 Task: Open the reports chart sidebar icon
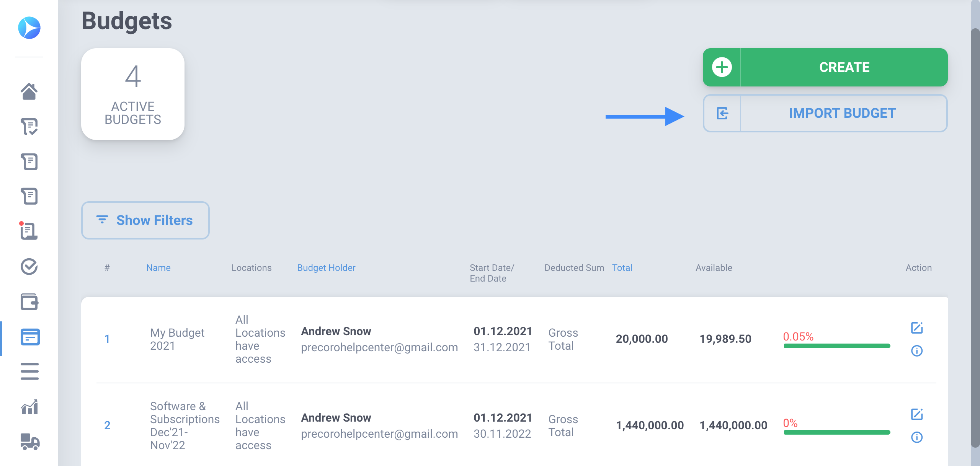tap(29, 407)
